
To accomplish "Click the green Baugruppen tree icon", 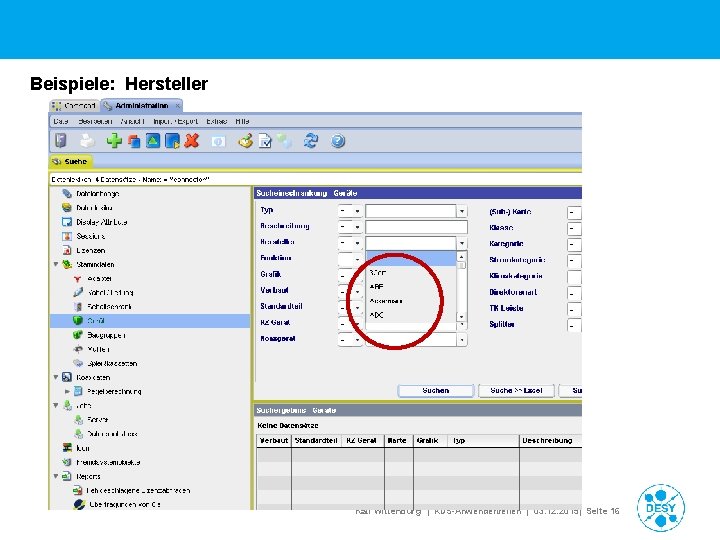I will (78, 335).
